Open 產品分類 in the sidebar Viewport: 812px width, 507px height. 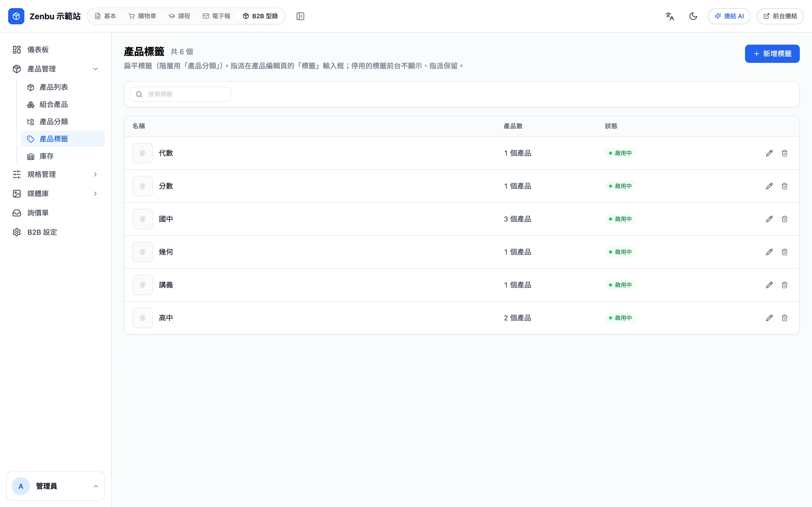[x=63, y=122]
